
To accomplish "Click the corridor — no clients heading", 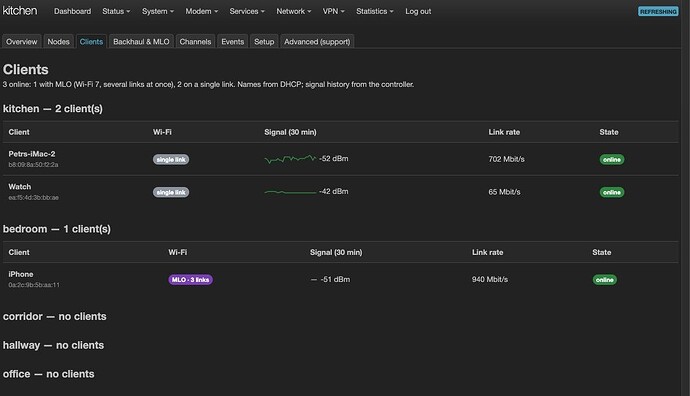I will [55, 316].
